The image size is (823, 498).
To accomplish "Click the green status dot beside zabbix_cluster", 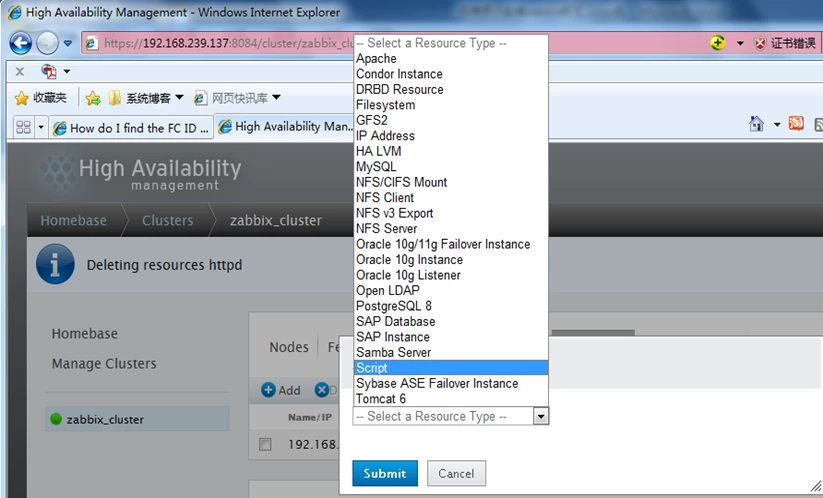I will (56, 419).
